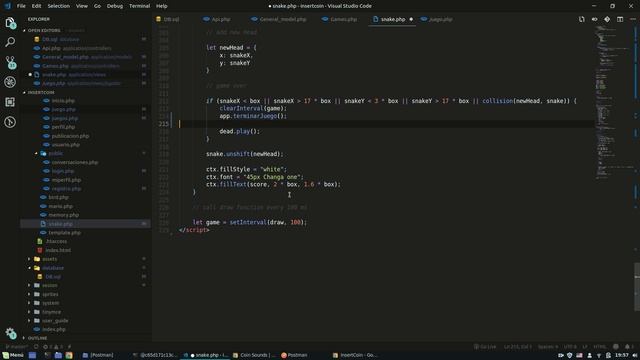640x360 pixels.
Task: Expand the Outline section
Action: (38, 338)
